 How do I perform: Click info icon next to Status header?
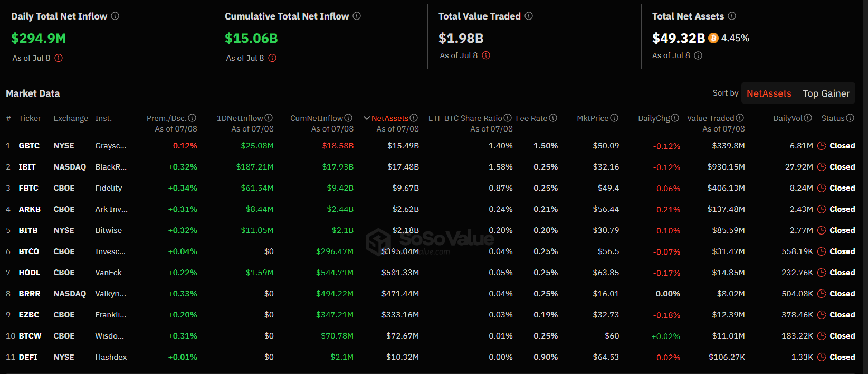click(x=850, y=118)
